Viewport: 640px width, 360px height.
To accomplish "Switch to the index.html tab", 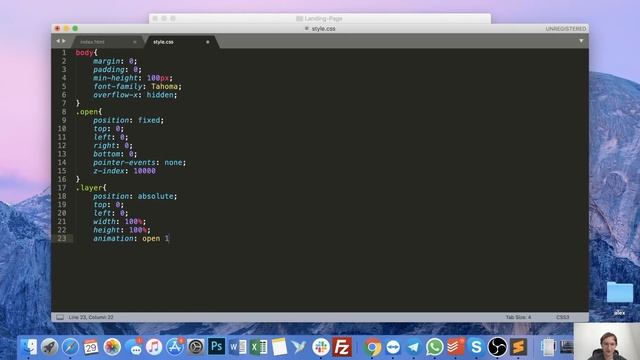I will (x=92, y=42).
